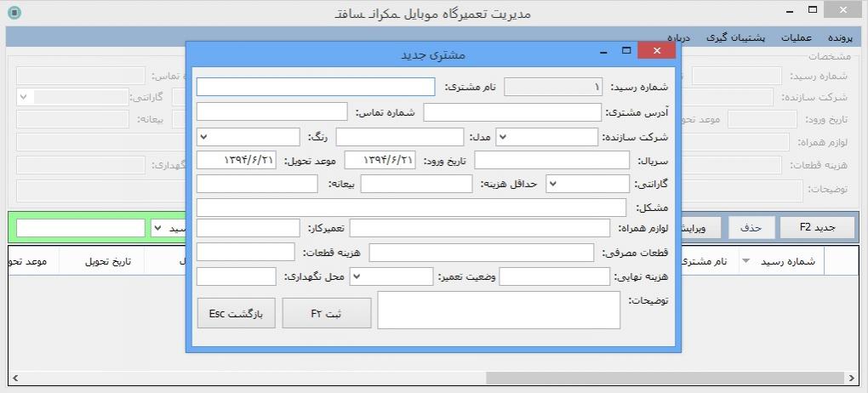The height and width of the screenshot is (393, 868).
Task: Click the هزینه نهایی input field
Action: point(555,276)
